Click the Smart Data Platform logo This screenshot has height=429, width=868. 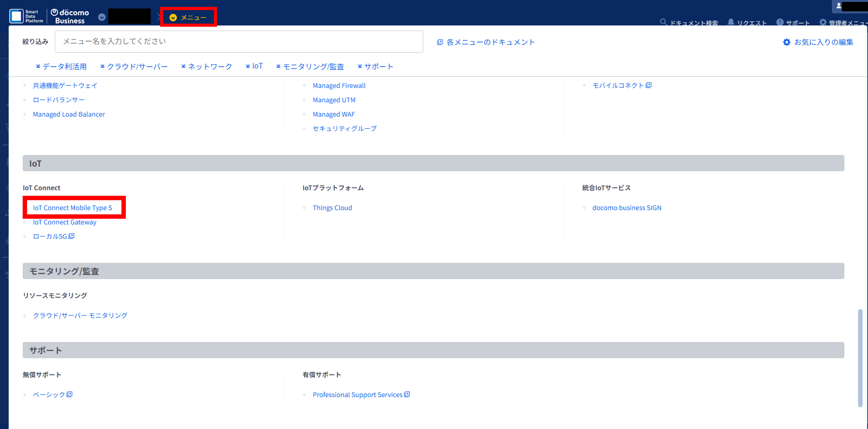tap(26, 16)
